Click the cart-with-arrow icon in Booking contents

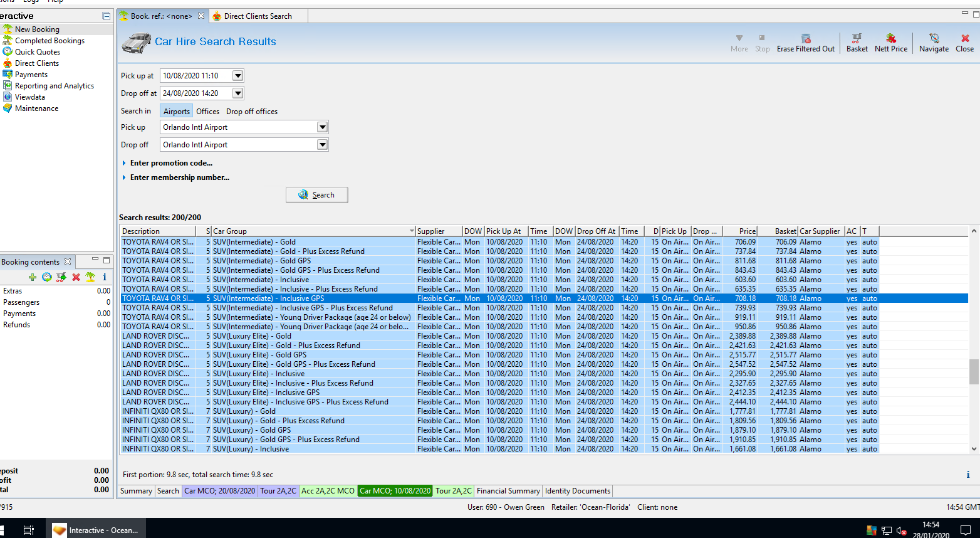[61, 277]
